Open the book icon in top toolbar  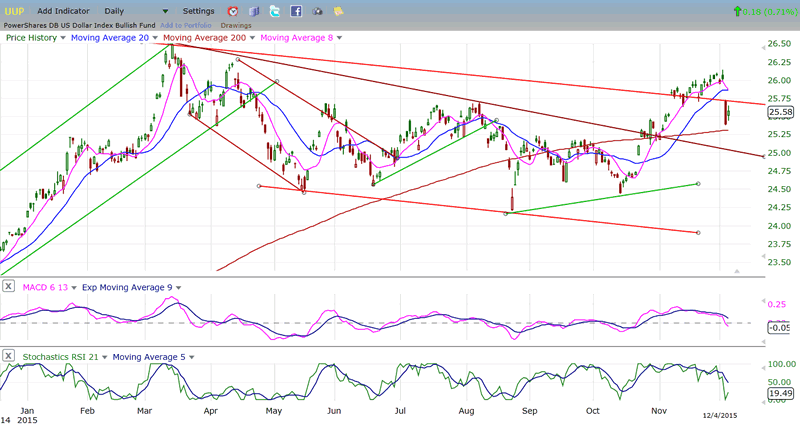point(254,11)
